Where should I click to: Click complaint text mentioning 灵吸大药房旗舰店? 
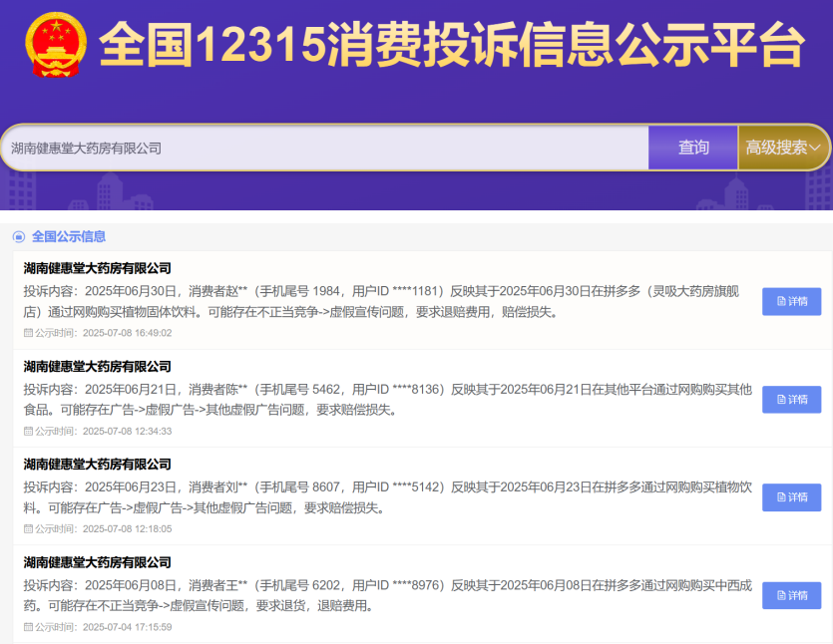click(x=387, y=301)
